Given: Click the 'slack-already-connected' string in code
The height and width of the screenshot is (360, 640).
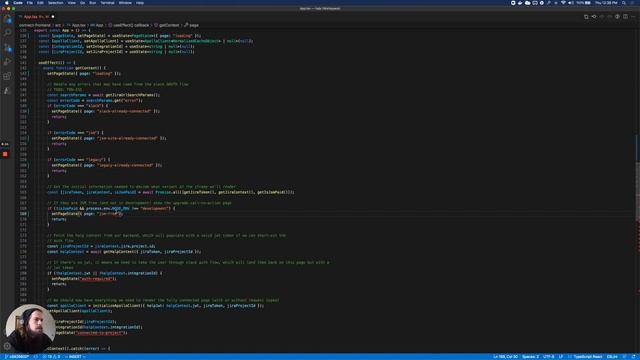Looking at the screenshot, I should click(x=124, y=111).
